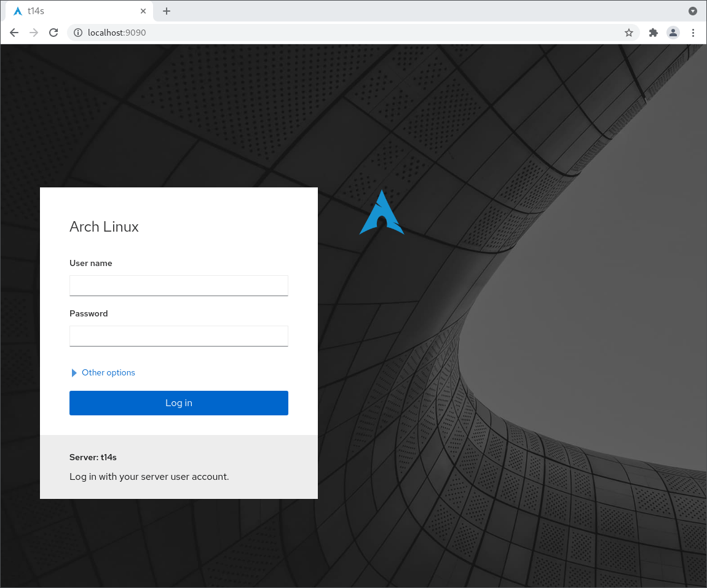Image resolution: width=707 pixels, height=588 pixels.
Task: Click the browser back arrow
Action: tap(14, 33)
